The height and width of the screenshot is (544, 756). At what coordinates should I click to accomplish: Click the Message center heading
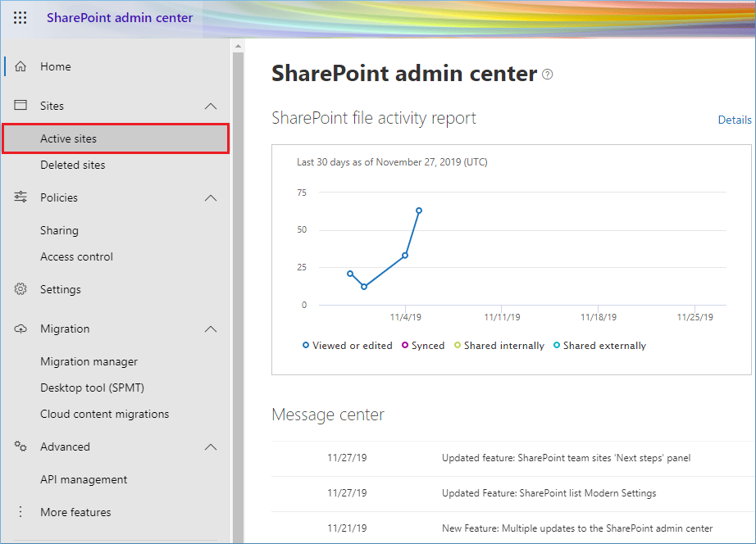328,415
